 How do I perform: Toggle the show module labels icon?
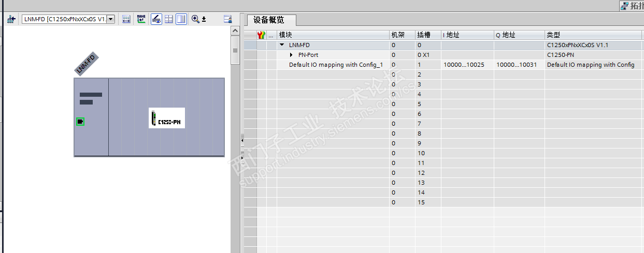156,19
